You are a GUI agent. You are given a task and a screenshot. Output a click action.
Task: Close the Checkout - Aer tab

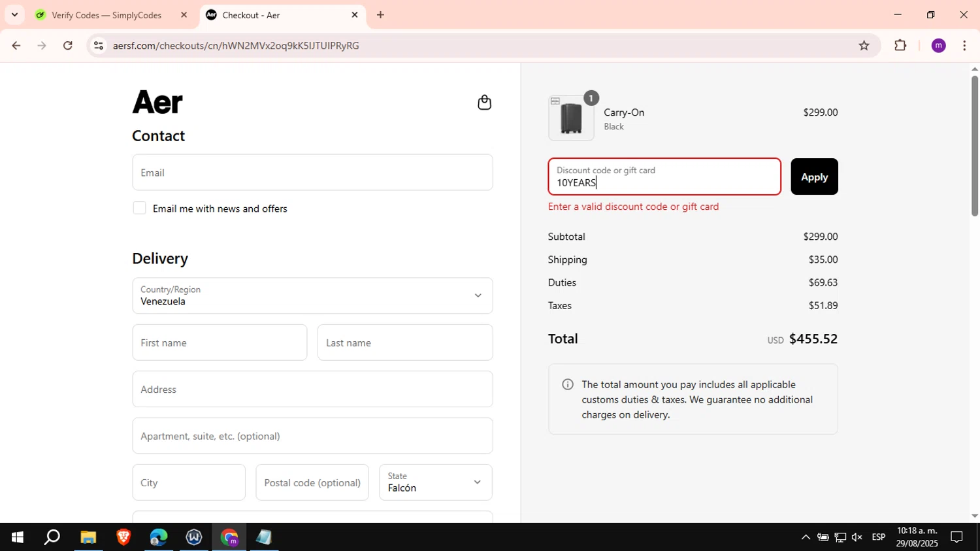355,15
